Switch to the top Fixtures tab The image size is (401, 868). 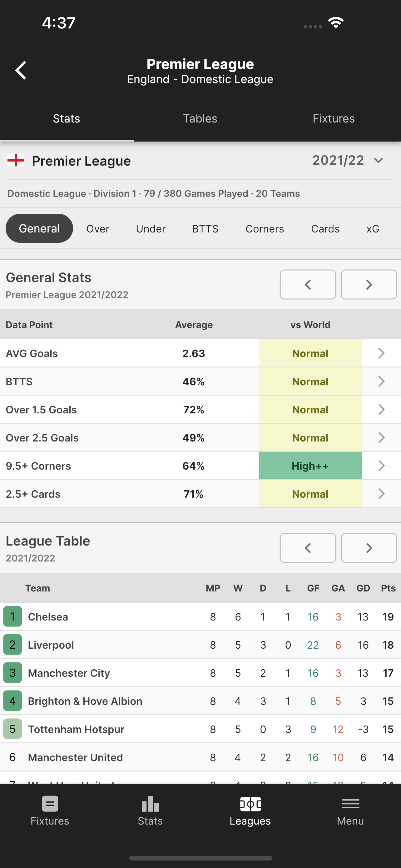coord(333,119)
